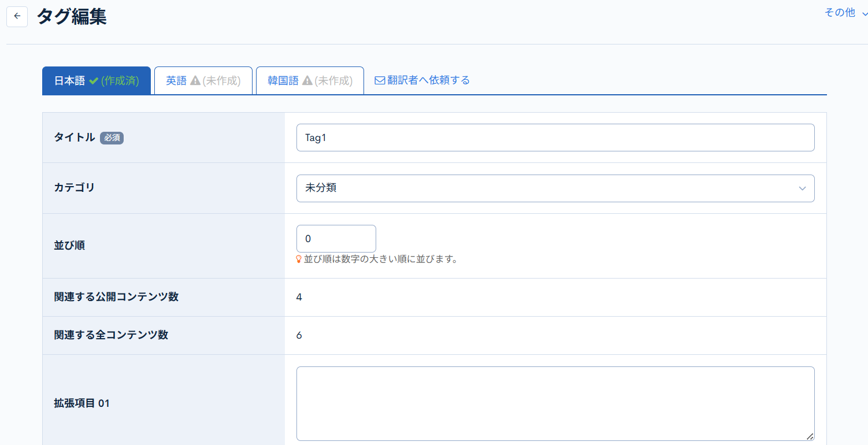
Task: Click the タイトル field containing Tag1
Action: [555, 138]
